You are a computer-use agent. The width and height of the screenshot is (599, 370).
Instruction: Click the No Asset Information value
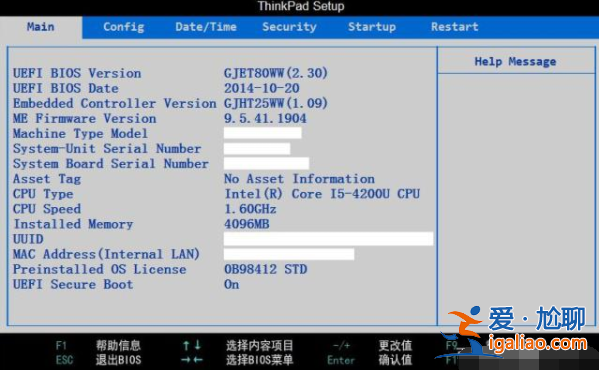(299, 179)
